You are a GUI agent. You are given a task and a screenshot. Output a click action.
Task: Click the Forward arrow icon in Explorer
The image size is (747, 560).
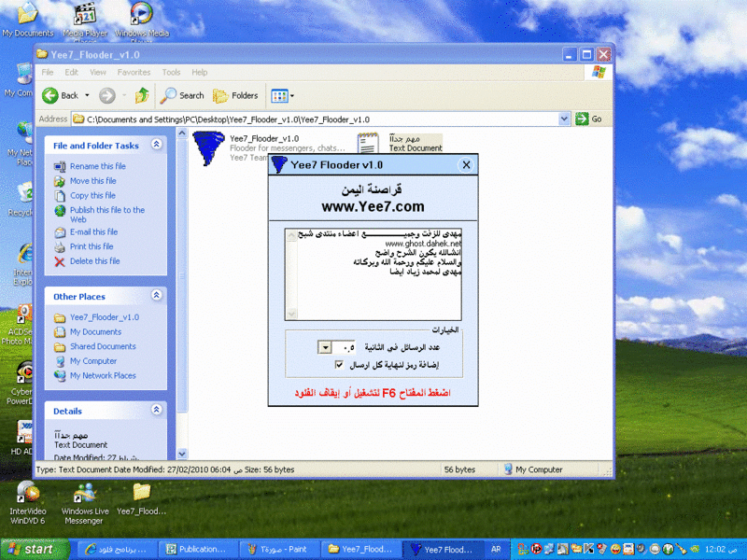tap(107, 96)
